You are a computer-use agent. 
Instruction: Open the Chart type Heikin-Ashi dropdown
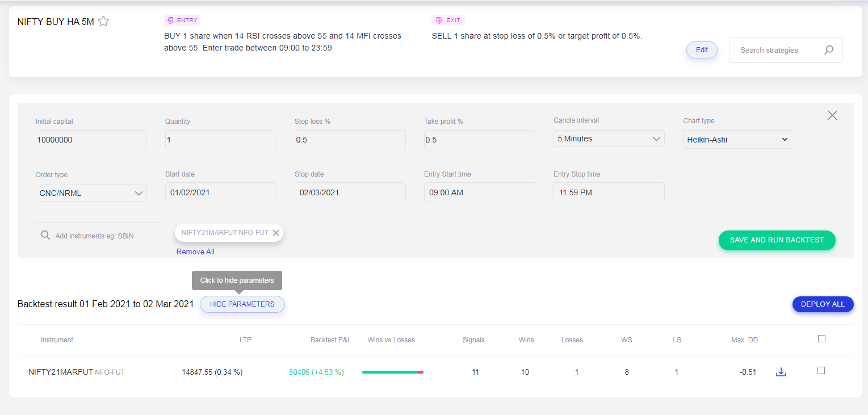click(738, 140)
